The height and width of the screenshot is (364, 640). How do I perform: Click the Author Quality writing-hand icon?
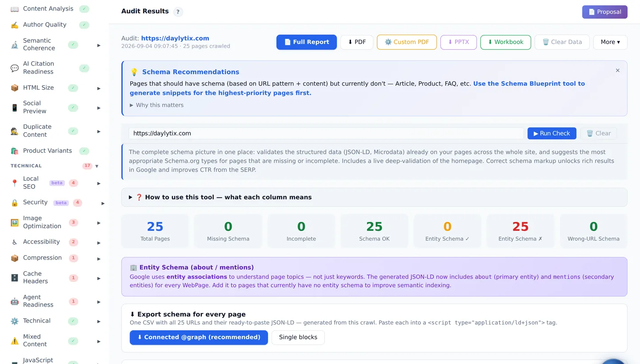pyautogui.click(x=15, y=25)
